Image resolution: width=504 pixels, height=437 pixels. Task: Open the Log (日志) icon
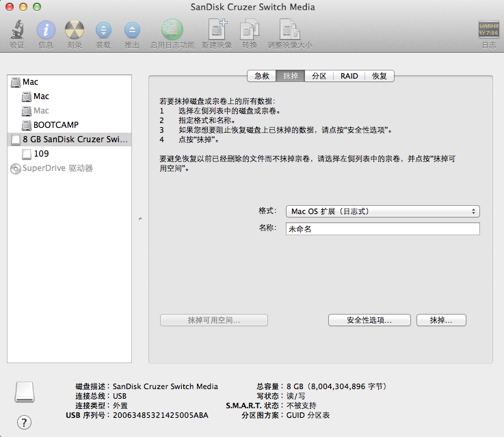488,29
